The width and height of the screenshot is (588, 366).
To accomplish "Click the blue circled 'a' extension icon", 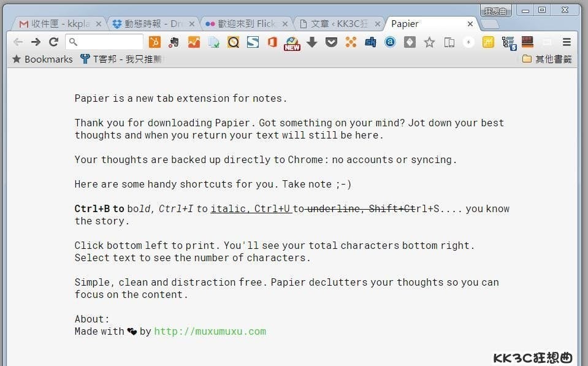I will click(390, 42).
